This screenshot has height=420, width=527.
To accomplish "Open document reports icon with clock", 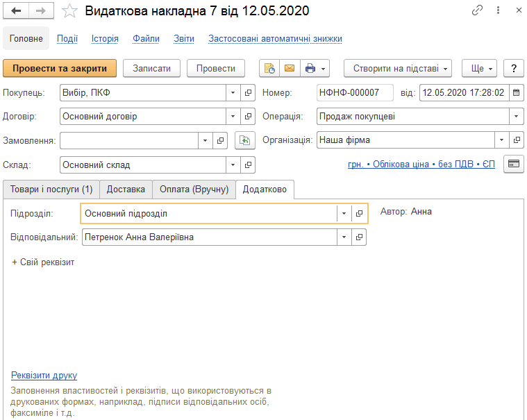I will click(x=269, y=69).
